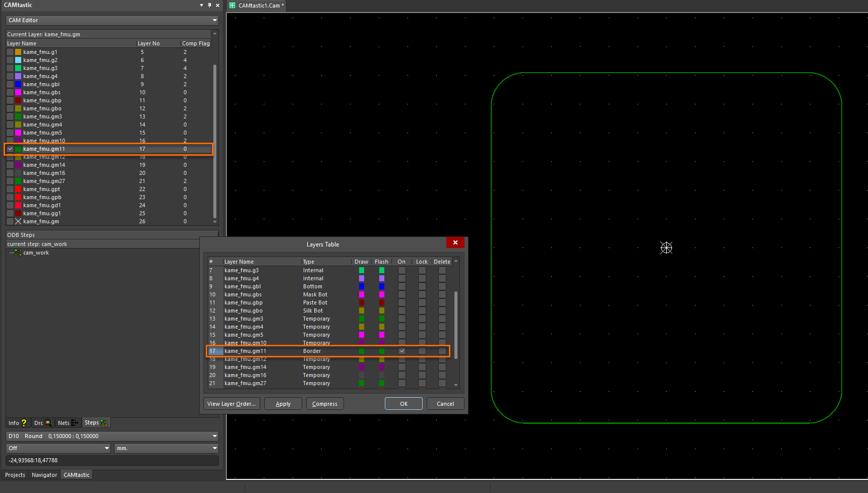Click Type cell Mask Bot in Layers Table
868x493 pixels.
(315, 294)
